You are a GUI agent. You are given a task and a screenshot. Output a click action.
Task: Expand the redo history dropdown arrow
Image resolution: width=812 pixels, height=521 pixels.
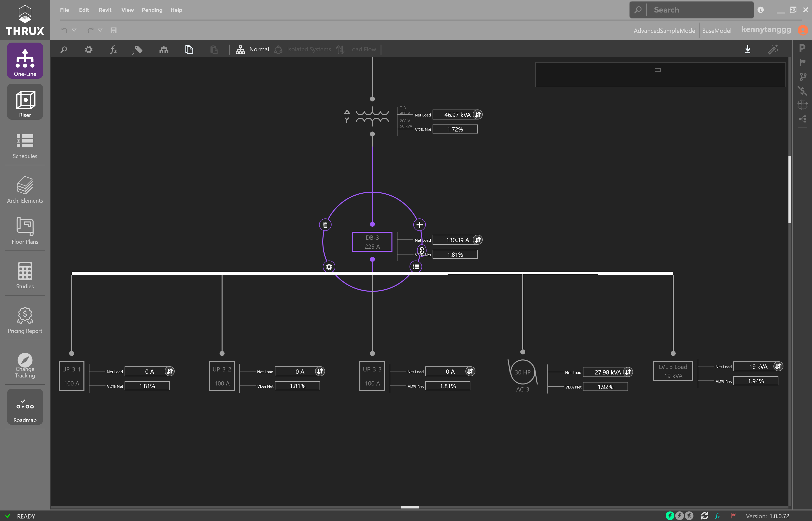100,30
